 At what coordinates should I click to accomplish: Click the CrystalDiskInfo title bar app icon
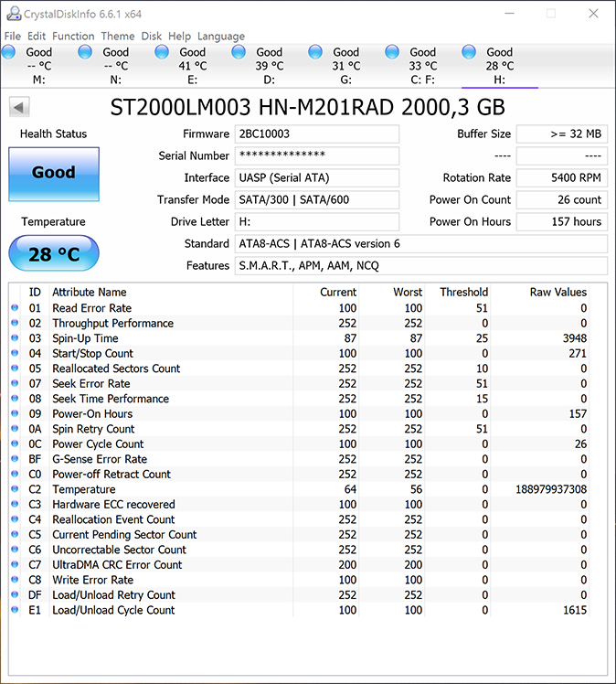pos(14,14)
